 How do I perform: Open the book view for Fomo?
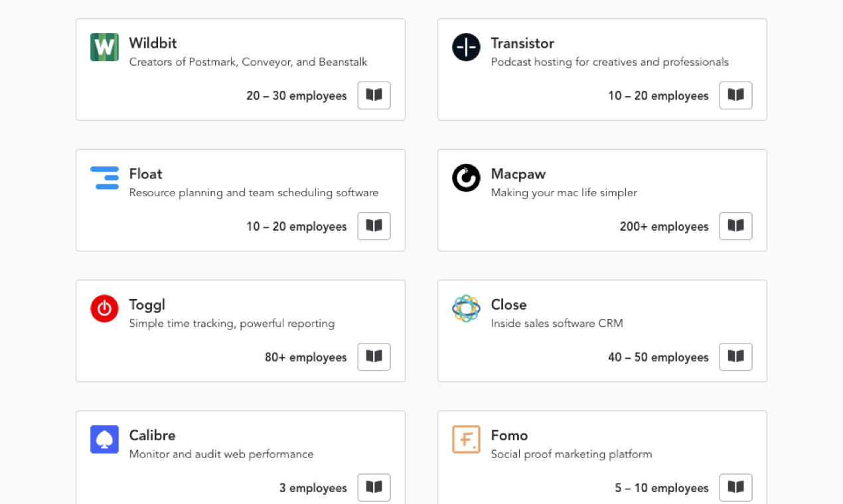(x=735, y=487)
